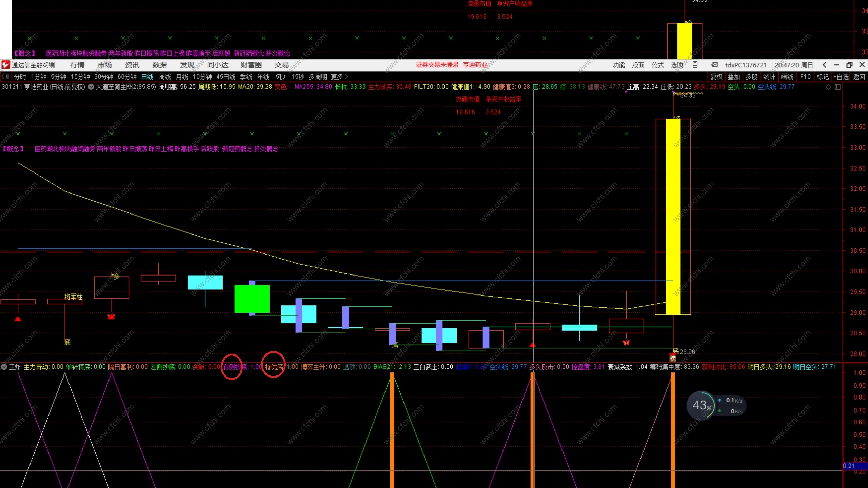
Task: Click the network speed 43% widget
Action: coord(701,405)
